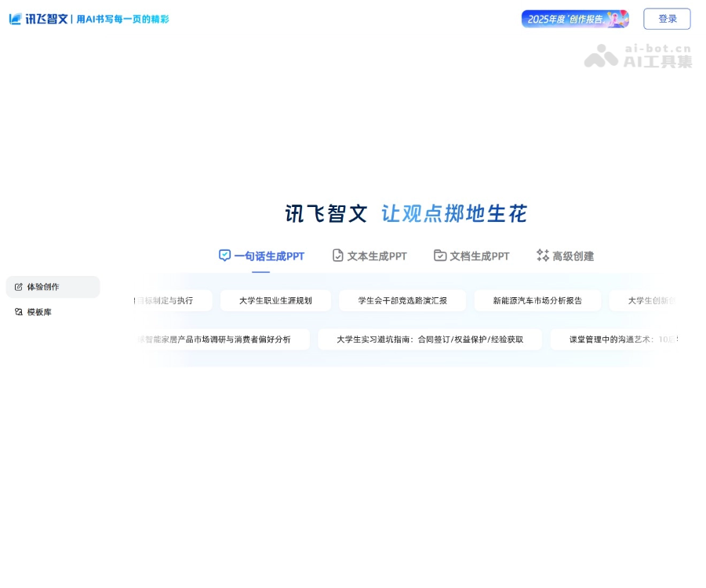The image size is (706, 588).
Task: Click the 文档生成PPT folder icon
Action: pyautogui.click(x=439, y=256)
